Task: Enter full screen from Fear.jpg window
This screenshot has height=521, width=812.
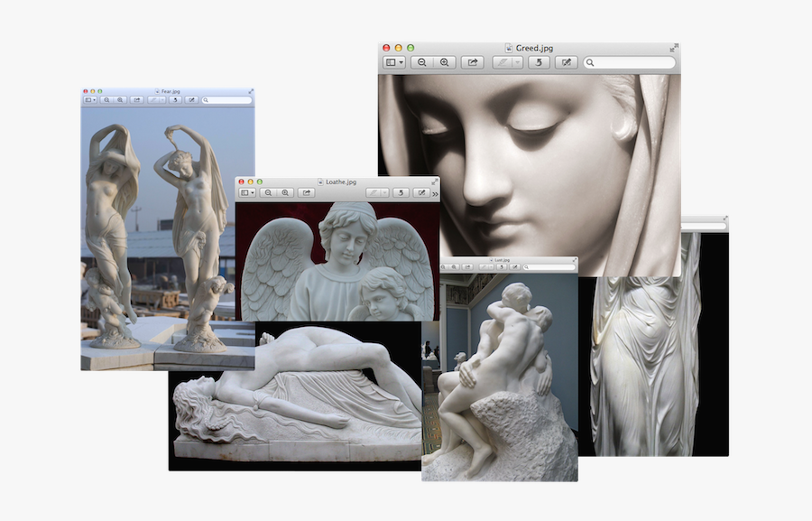Action: 251,92
